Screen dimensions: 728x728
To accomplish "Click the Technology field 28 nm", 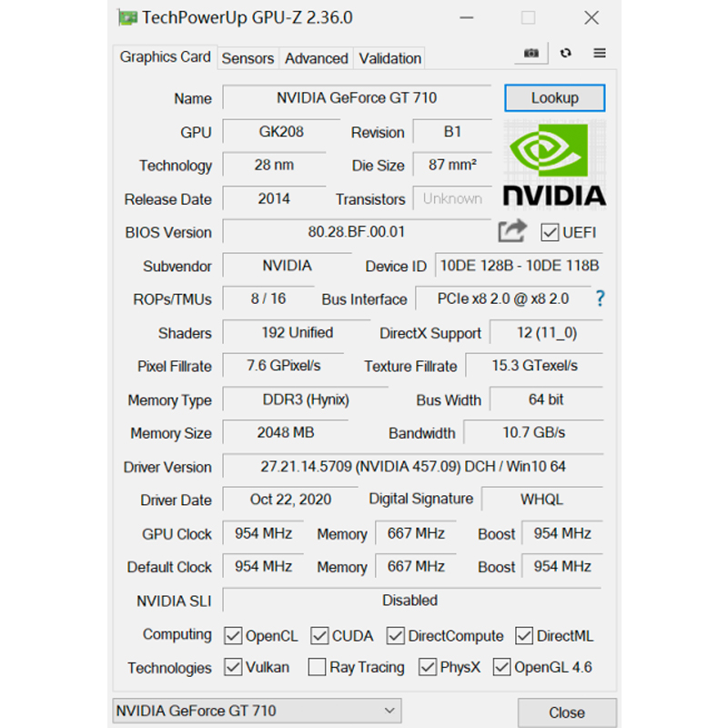I will coord(274,165).
